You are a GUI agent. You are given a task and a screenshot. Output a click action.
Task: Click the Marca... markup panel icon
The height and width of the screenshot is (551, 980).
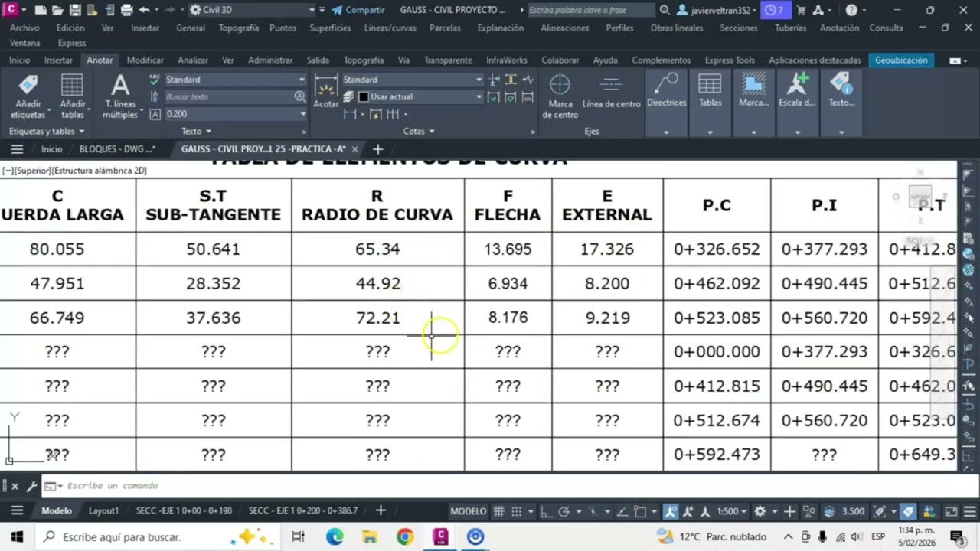[x=754, y=90]
